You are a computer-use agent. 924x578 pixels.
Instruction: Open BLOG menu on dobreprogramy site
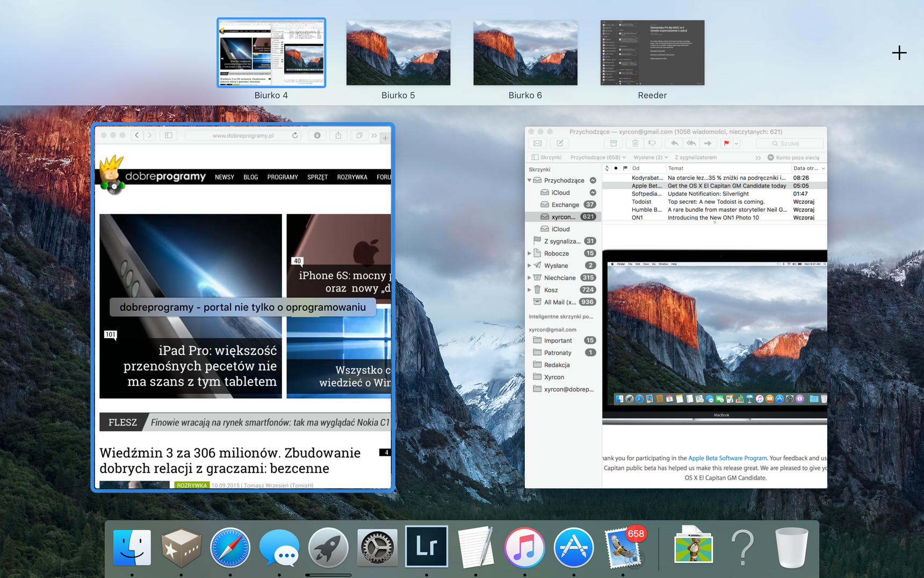(x=250, y=177)
